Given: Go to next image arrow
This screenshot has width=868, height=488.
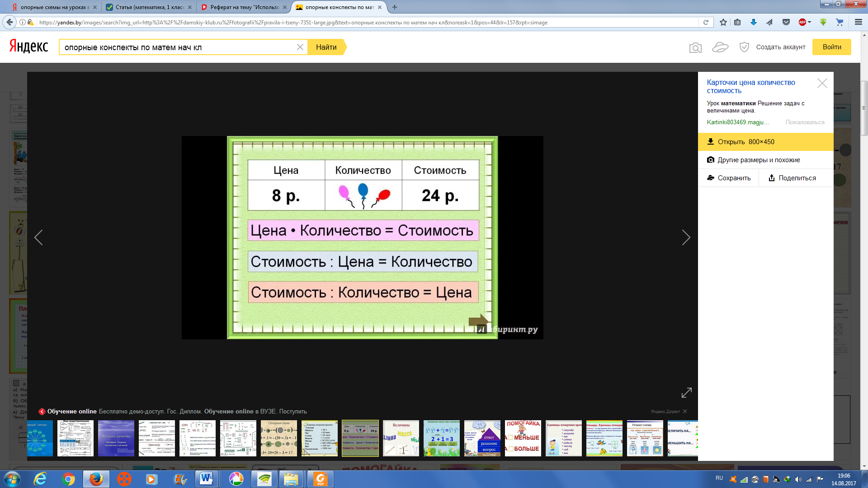Looking at the screenshot, I should [686, 237].
